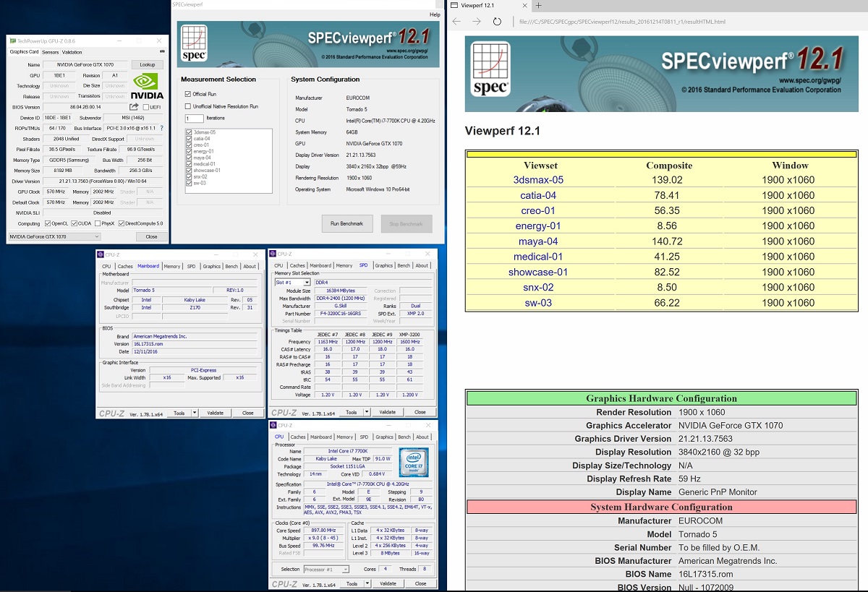Image resolution: width=868 pixels, height=592 pixels.
Task: Open the Help menu in SPECviewperf
Action: tap(435, 14)
